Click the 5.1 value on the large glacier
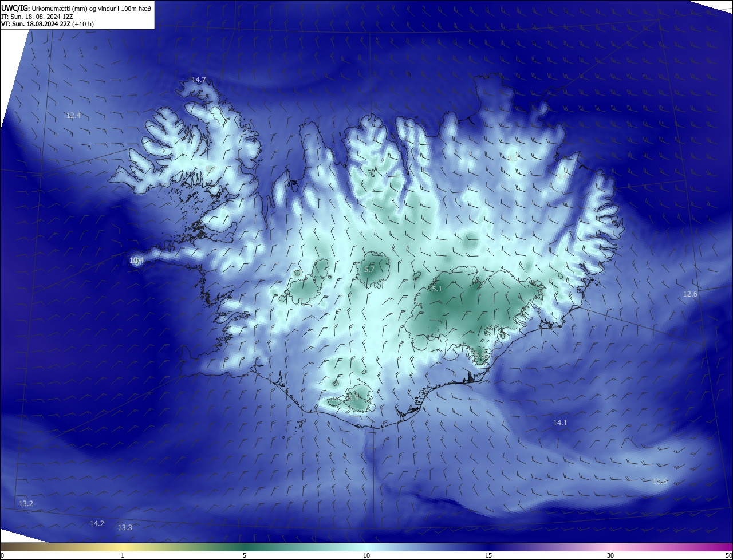 pos(437,289)
